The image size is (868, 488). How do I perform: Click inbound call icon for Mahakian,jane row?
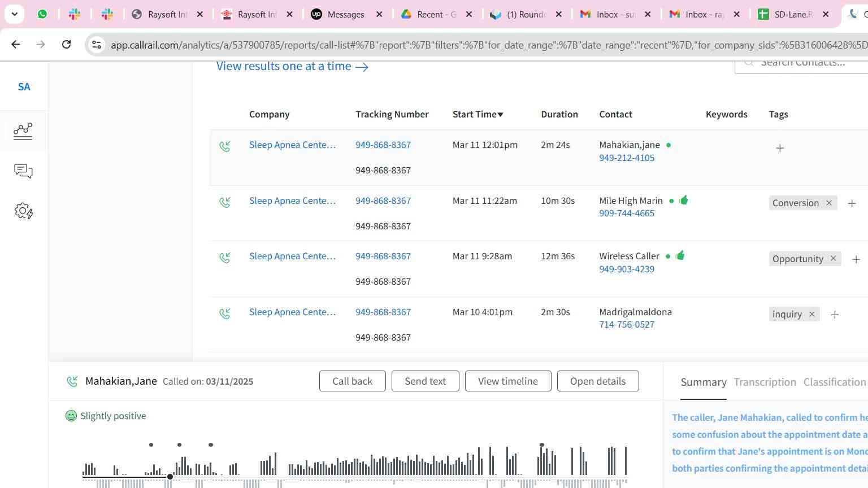225,147
